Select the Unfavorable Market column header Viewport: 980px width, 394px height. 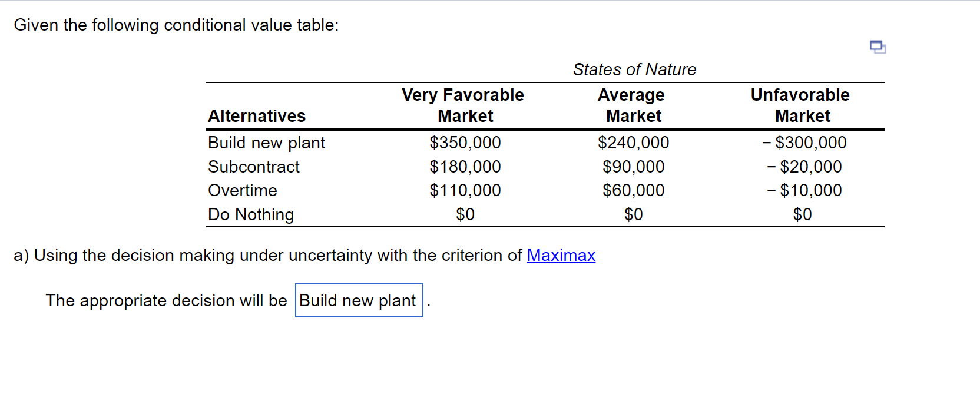801,105
